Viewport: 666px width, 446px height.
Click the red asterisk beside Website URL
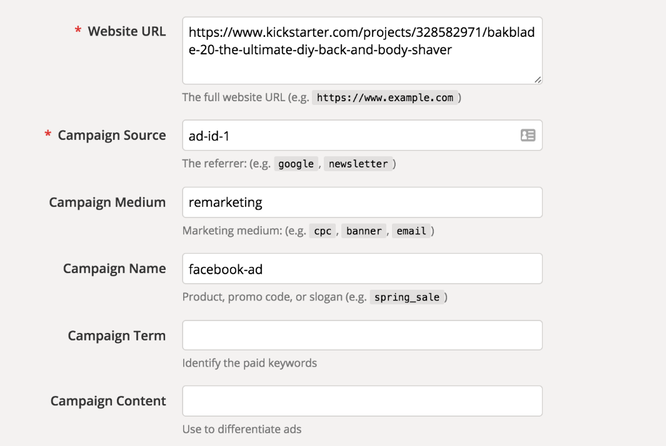click(x=78, y=32)
